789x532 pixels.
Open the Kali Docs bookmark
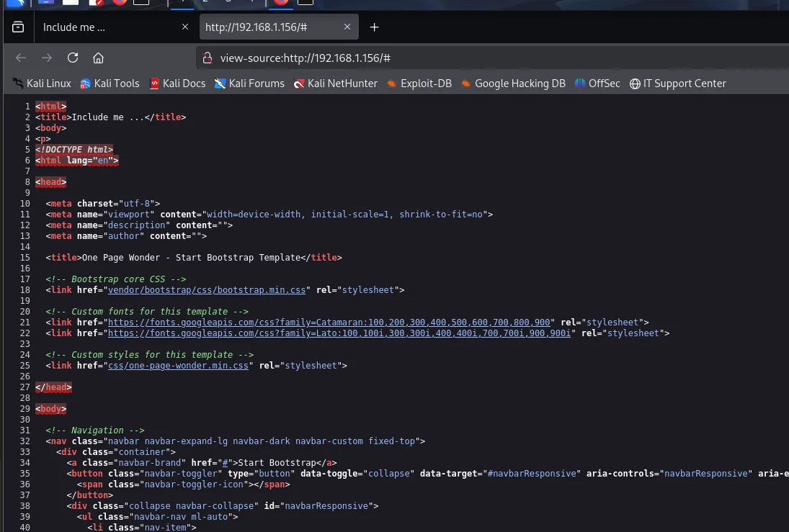point(178,84)
